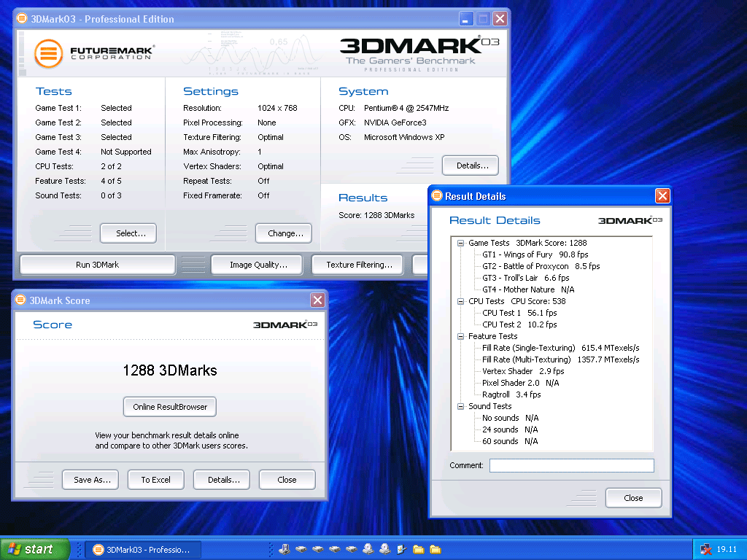Click the Futuremark Corporation logo
Image resolution: width=747 pixels, height=560 pixels.
click(94, 53)
